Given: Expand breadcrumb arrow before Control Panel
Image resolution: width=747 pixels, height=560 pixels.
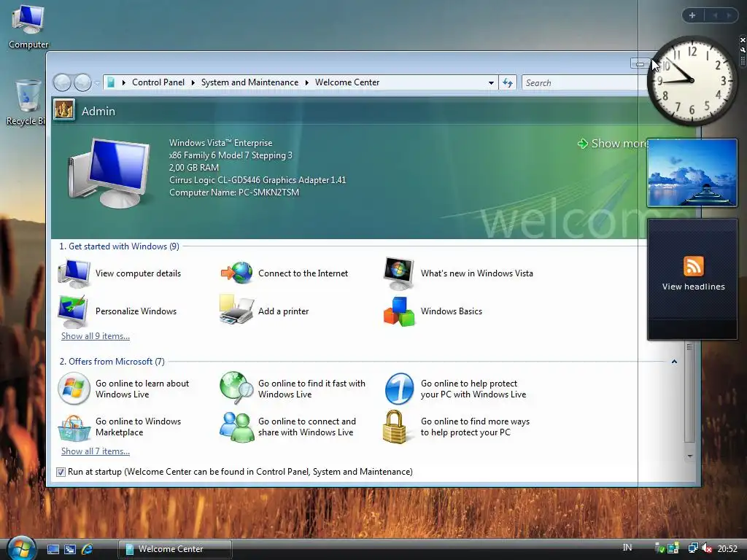Looking at the screenshot, I should tap(123, 83).
